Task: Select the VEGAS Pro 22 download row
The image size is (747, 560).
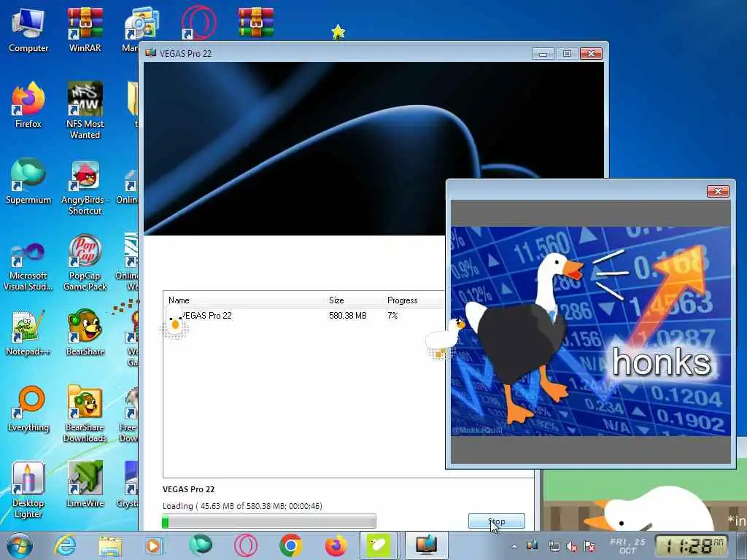Action: click(x=304, y=315)
